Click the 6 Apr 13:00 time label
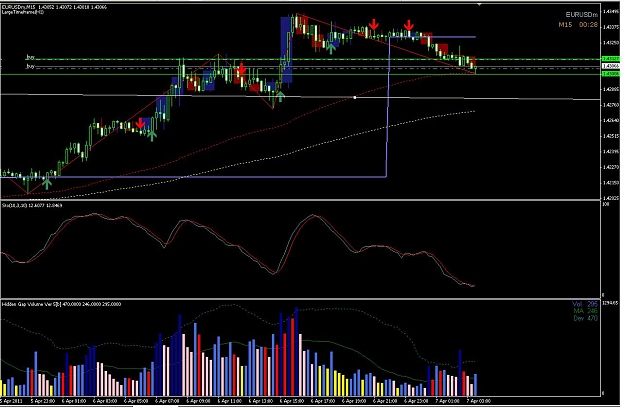The image size is (625, 407). pyautogui.click(x=261, y=401)
